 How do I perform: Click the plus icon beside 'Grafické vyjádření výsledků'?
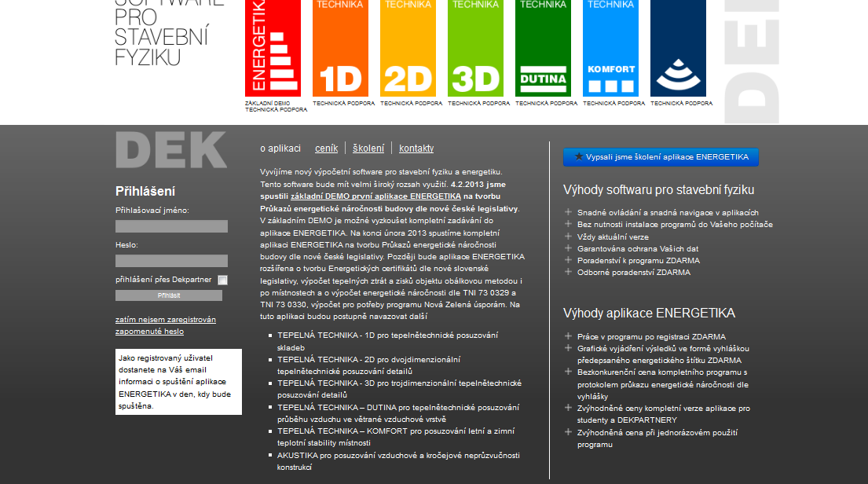tap(568, 348)
